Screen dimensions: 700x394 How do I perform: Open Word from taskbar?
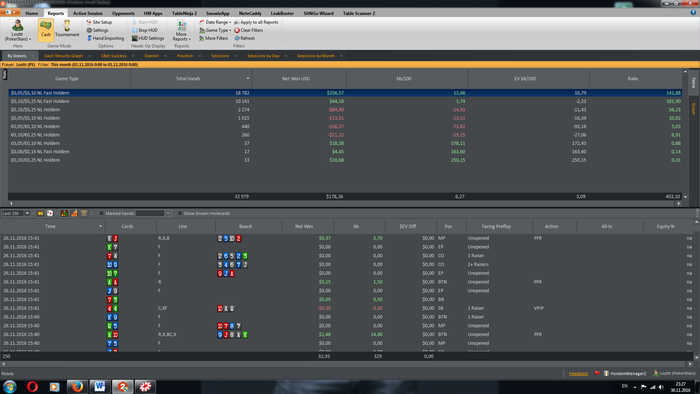(x=100, y=386)
